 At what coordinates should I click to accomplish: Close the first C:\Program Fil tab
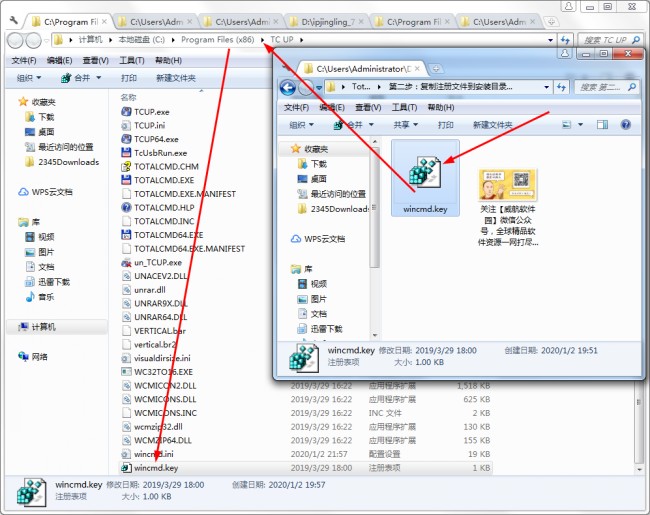pos(104,21)
